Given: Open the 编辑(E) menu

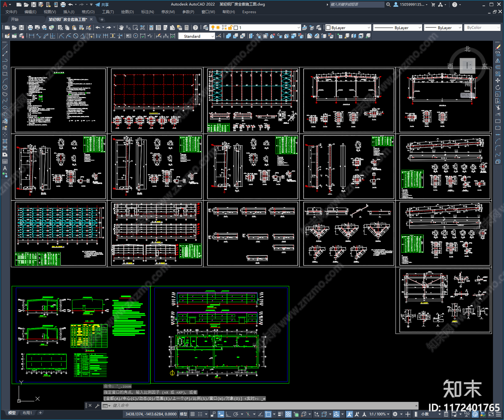Looking at the screenshot, I should pos(30,12).
